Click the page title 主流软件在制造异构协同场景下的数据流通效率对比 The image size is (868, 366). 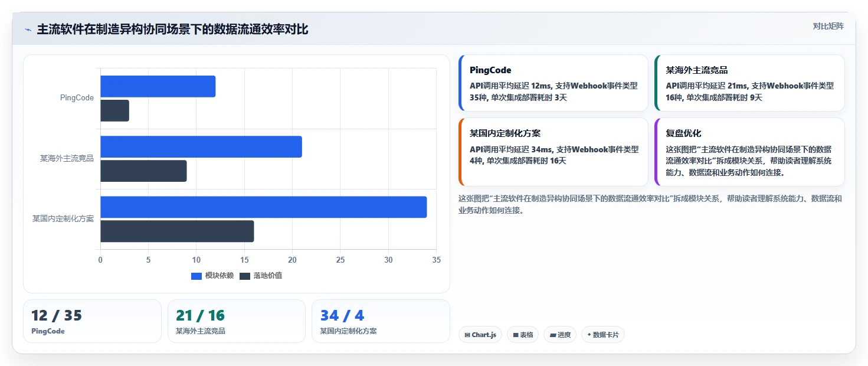coord(172,30)
